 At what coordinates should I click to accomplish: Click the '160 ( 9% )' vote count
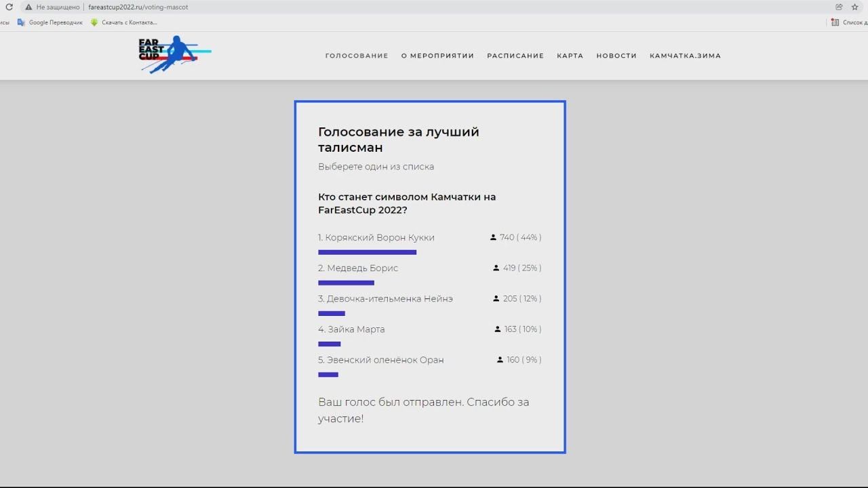pyautogui.click(x=524, y=359)
